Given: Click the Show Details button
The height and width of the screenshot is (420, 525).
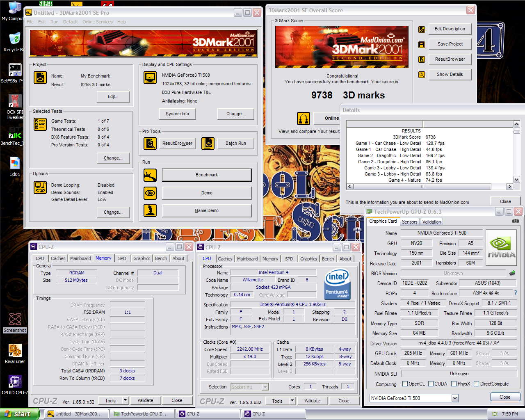Looking at the screenshot, I should pos(450,74).
